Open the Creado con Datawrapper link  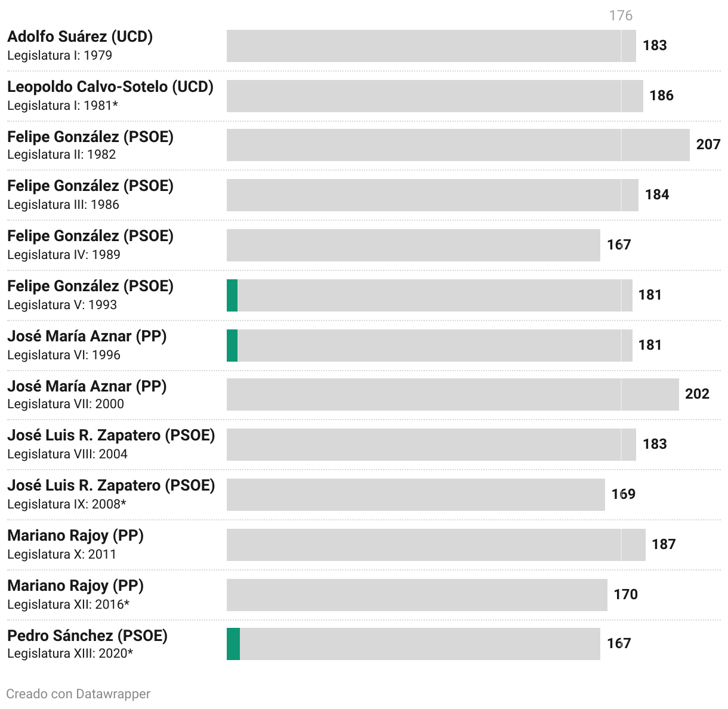tap(78, 693)
